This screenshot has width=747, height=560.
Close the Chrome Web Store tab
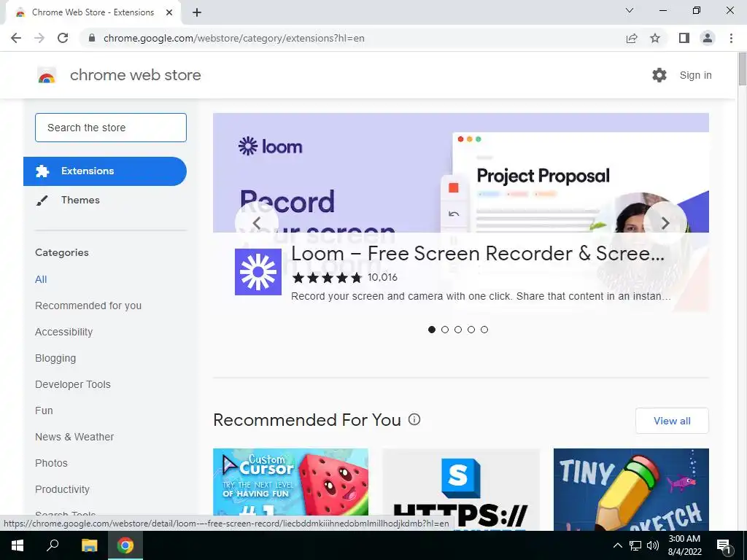(169, 12)
